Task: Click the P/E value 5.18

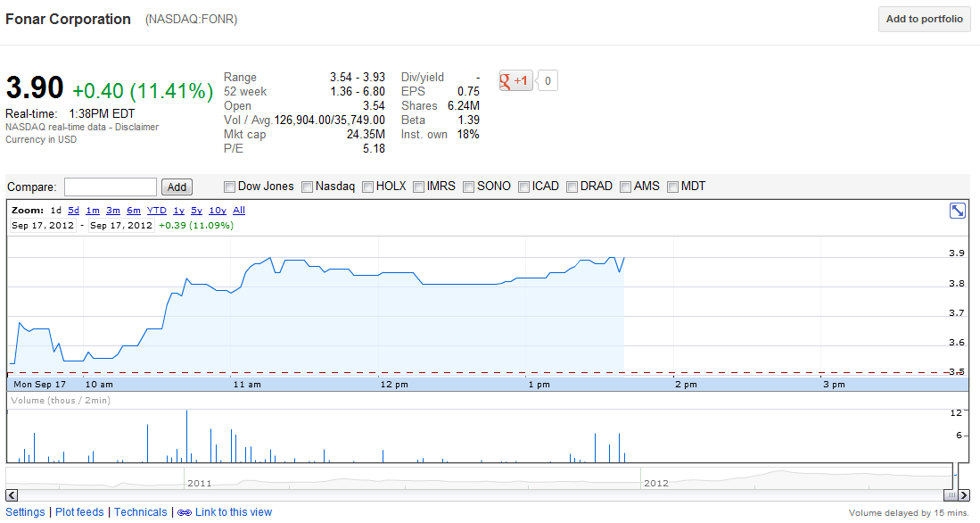Action: 374,149
